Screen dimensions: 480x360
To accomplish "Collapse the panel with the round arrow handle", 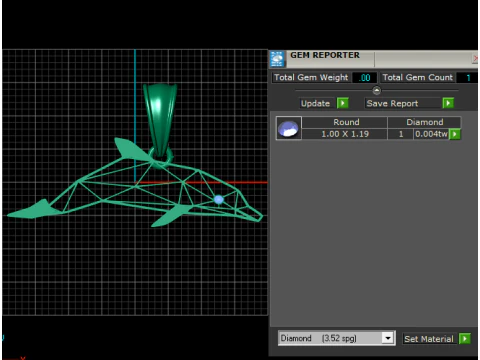I will click(376, 90).
